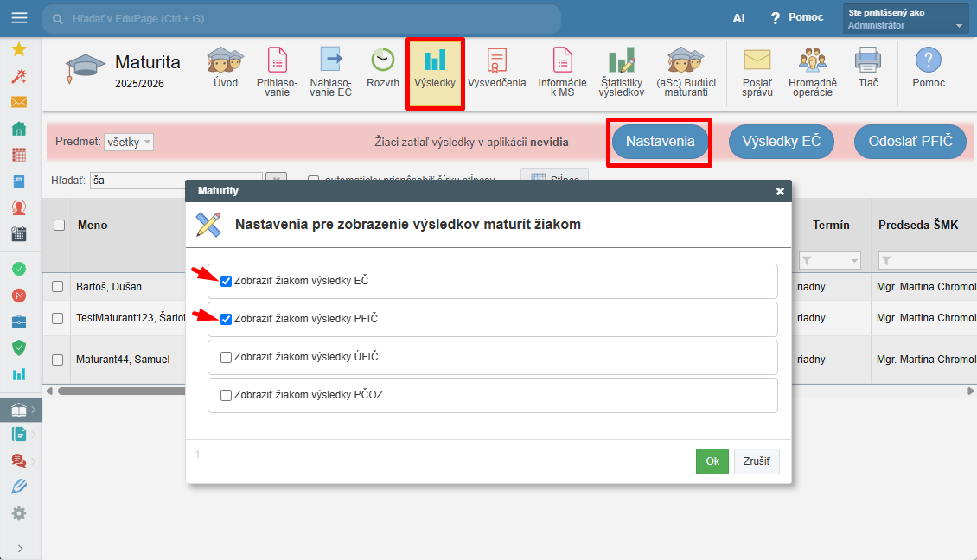The width and height of the screenshot is (977, 560).
Task: Click the Nastavenia button
Action: pos(660,142)
